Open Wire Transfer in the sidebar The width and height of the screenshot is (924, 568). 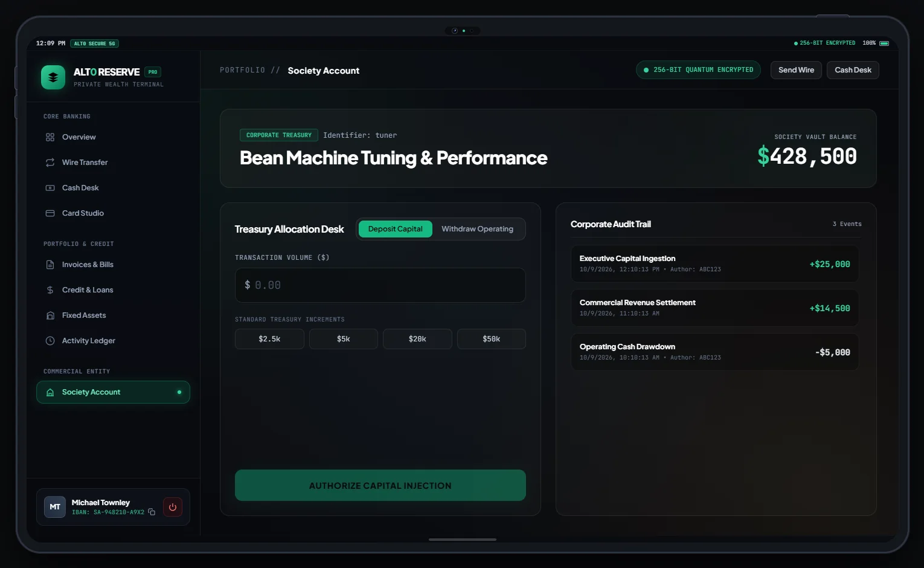pos(113,163)
